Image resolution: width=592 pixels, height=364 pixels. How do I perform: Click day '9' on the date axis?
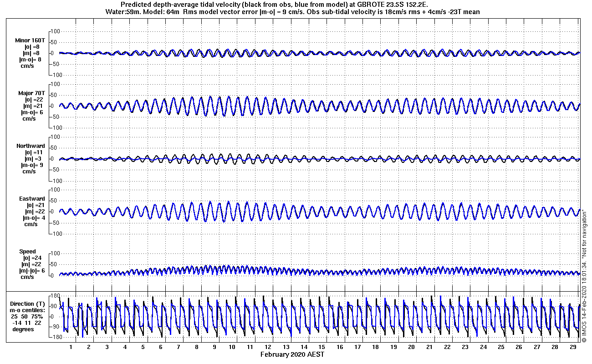coord(214,347)
